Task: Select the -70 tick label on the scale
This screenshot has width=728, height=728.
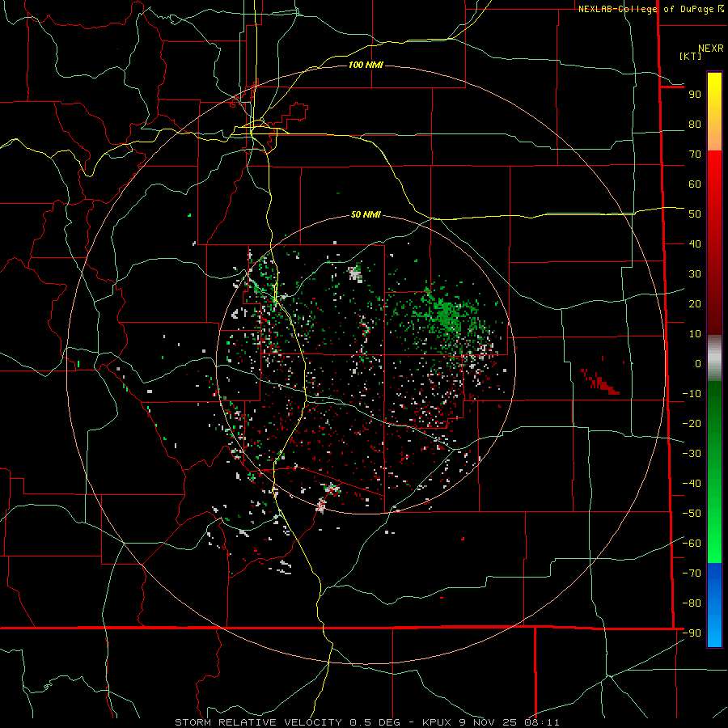Action: (x=692, y=574)
